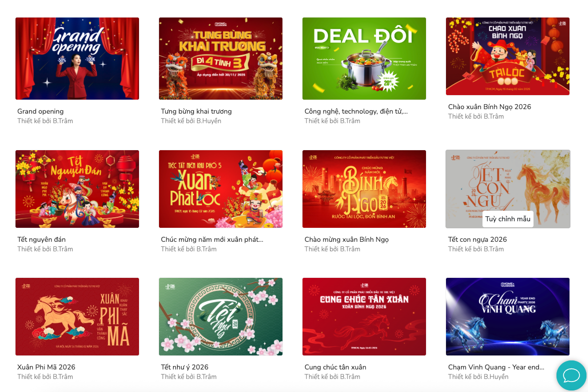
Task: Open the Chạm Vinh Quang blue thumbnail
Action: pyautogui.click(x=508, y=316)
